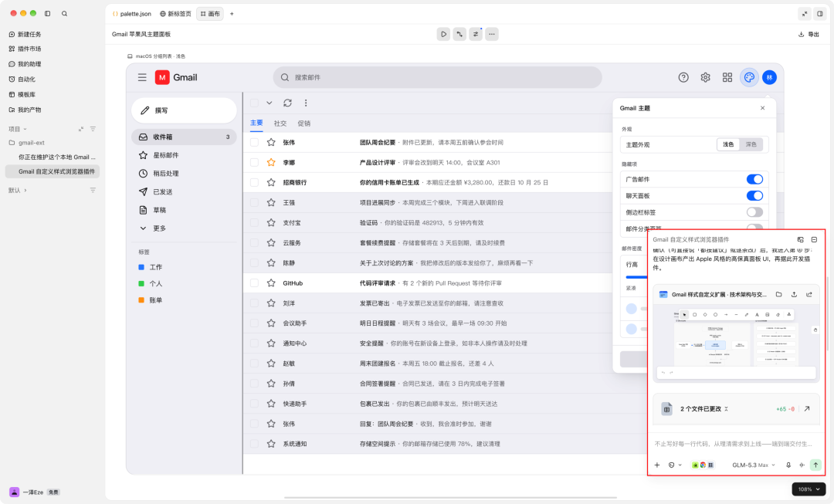Click the search icon in the left sidebar header
The image size is (834, 504).
[x=64, y=13]
